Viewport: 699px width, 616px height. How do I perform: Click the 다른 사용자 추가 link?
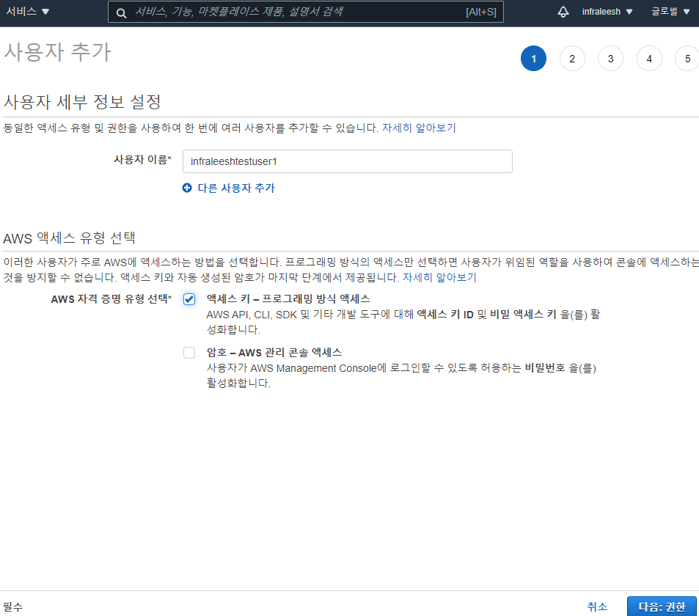[x=236, y=188]
